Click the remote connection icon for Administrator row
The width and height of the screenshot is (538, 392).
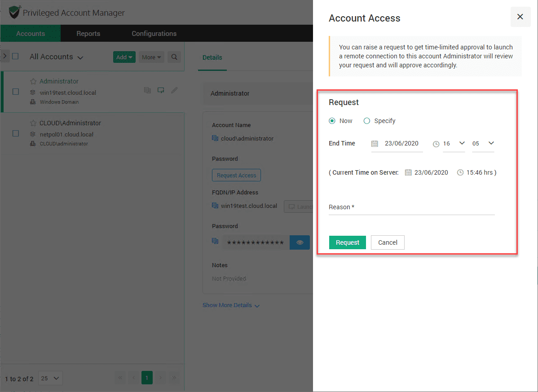pyautogui.click(x=161, y=90)
